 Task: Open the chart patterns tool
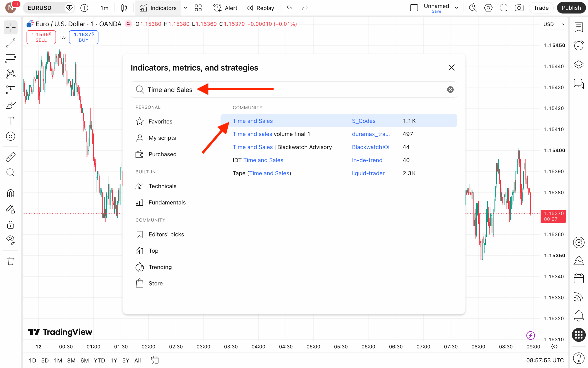coord(10,74)
